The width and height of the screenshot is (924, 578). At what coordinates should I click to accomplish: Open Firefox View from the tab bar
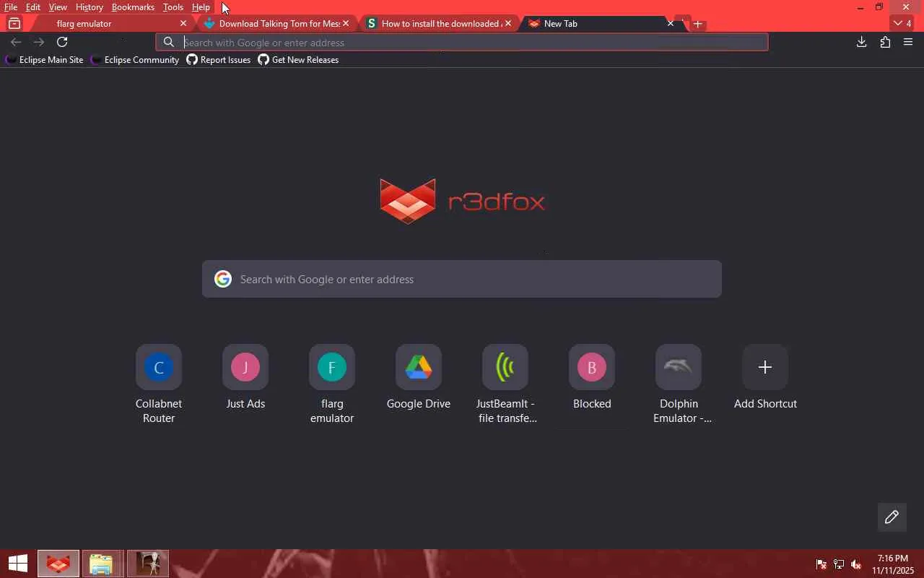tap(14, 24)
